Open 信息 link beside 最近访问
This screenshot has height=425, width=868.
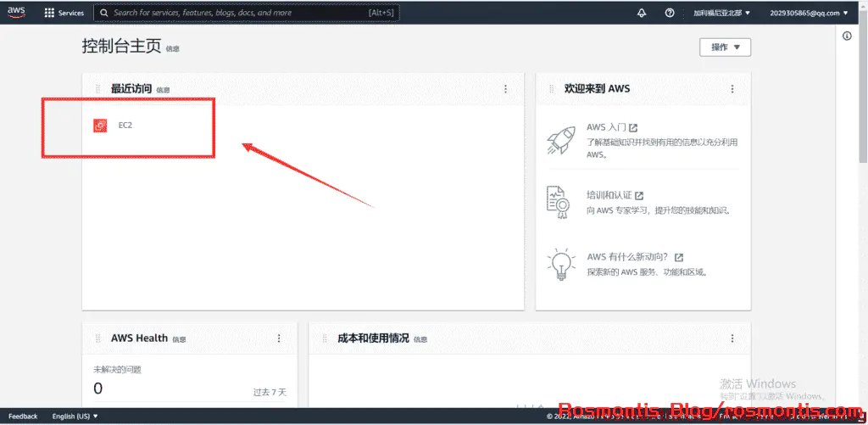[163, 90]
